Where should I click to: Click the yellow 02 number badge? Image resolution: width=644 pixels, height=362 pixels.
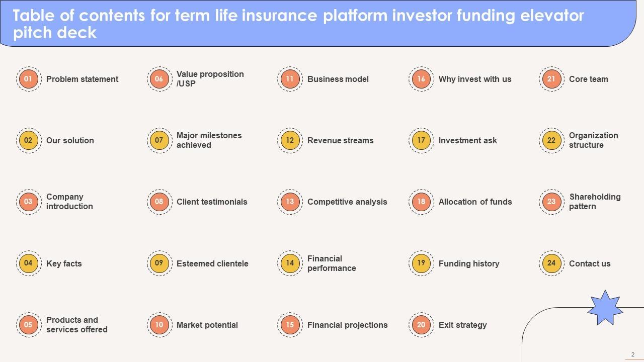coord(28,140)
